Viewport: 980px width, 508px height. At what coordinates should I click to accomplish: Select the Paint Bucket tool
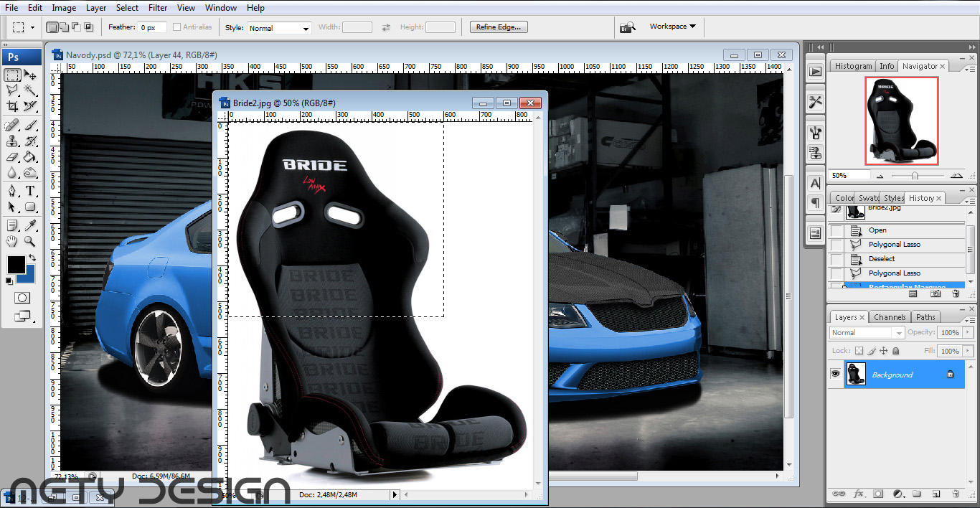click(30, 156)
